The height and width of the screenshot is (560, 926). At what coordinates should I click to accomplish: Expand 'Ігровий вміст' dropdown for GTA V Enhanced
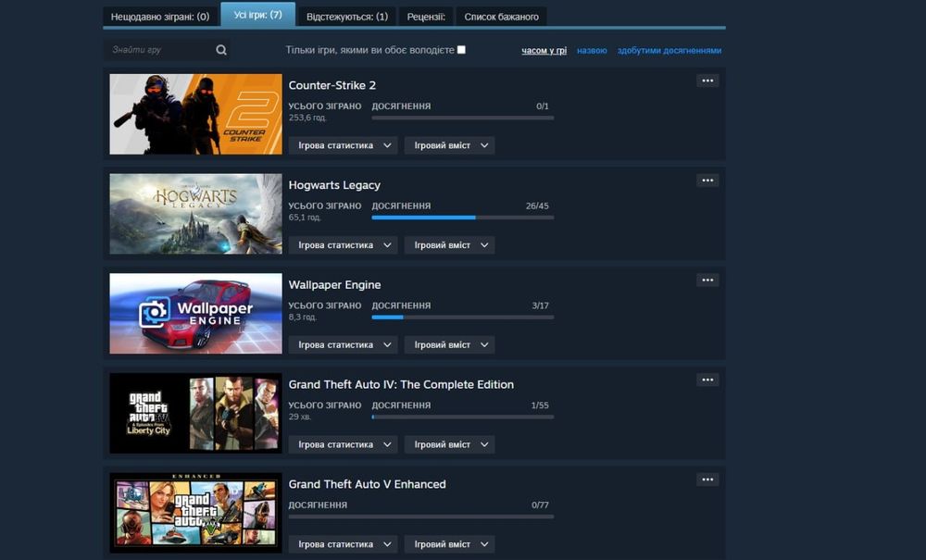pos(449,544)
